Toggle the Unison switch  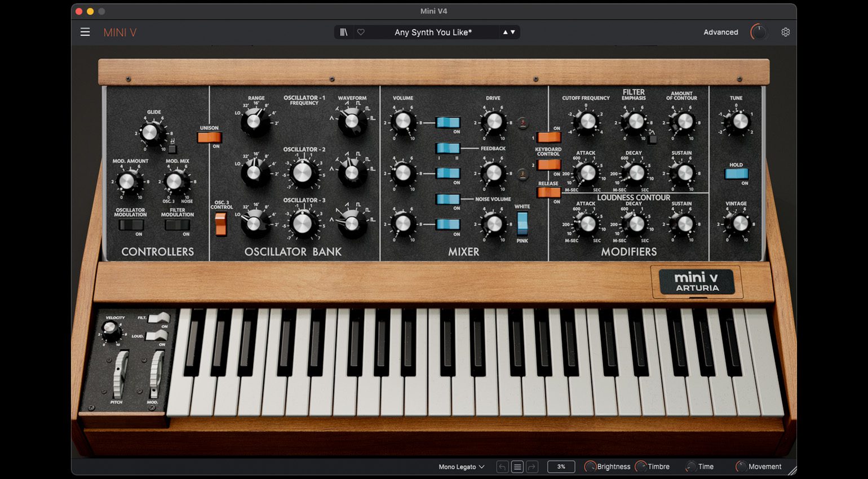209,137
